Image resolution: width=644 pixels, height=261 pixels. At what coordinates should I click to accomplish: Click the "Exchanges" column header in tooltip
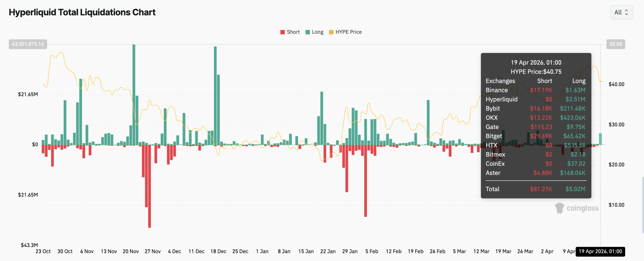500,81
